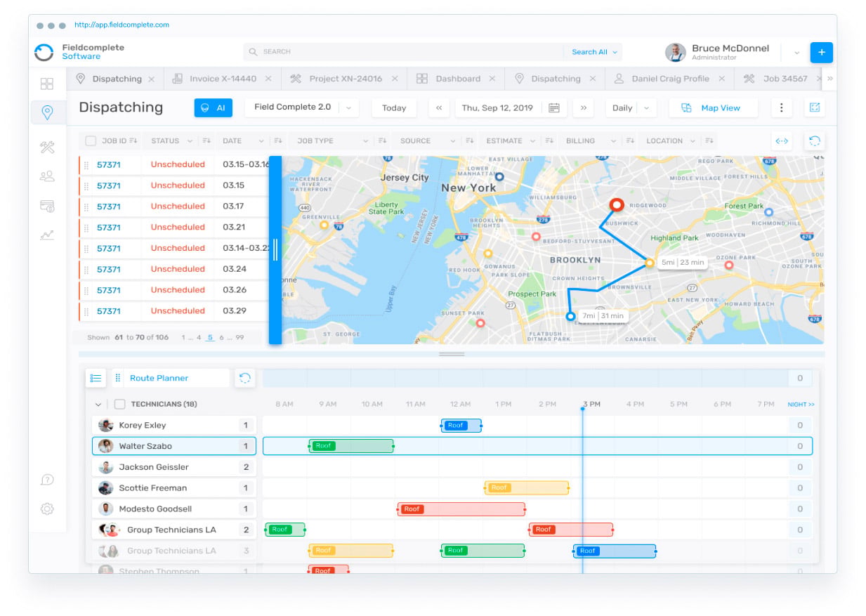Click the Fieldcomplete logo
Image resolution: width=866 pixels, height=616 pixels.
45,53
